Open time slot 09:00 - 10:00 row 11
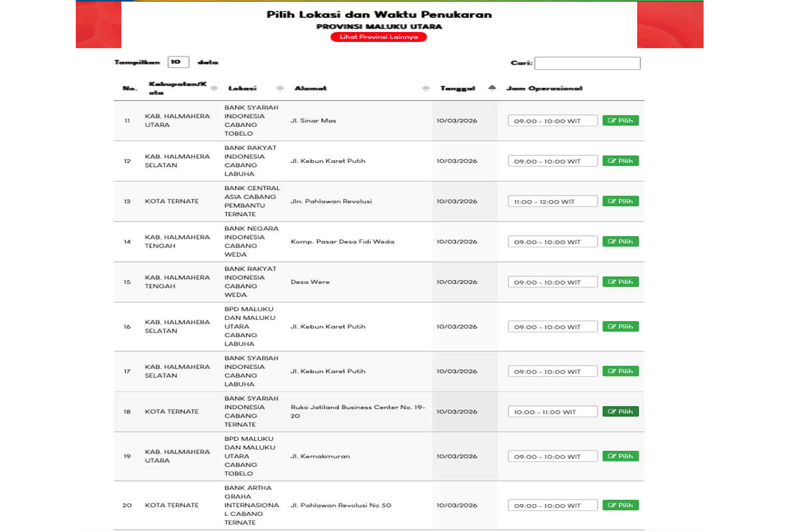The width and height of the screenshot is (798, 532). pyautogui.click(x=553, y=121)
